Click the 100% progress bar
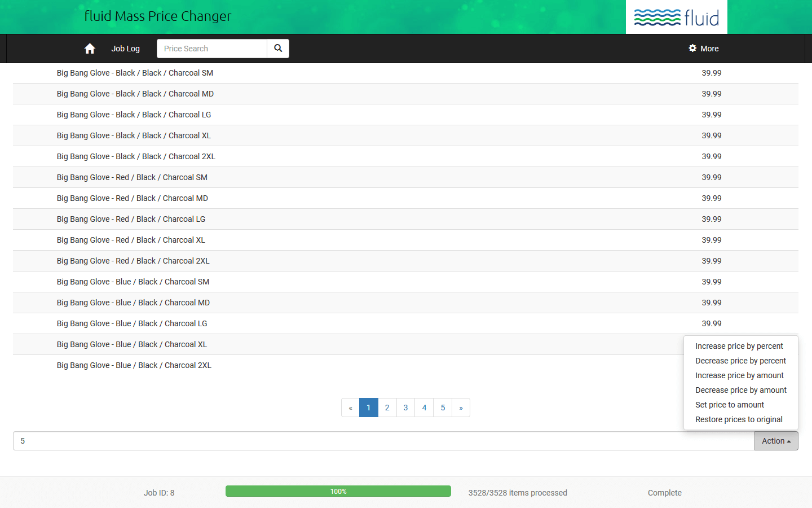The image size is (812, 508). tap(338, 492)
